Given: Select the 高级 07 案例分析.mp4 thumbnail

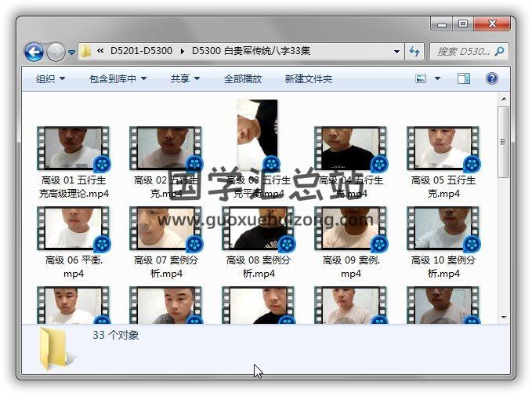Looking at the screenshot, I should pyautogui.click(x=166, y=228).
